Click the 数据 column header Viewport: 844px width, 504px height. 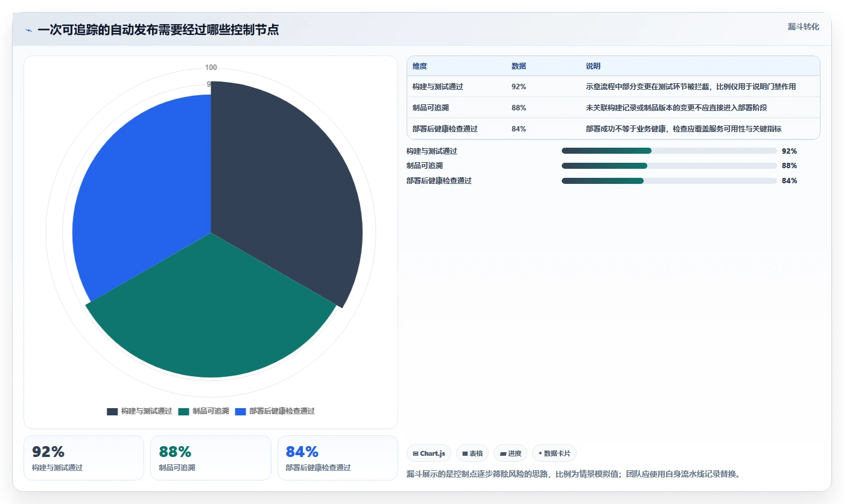pos(519,66)
